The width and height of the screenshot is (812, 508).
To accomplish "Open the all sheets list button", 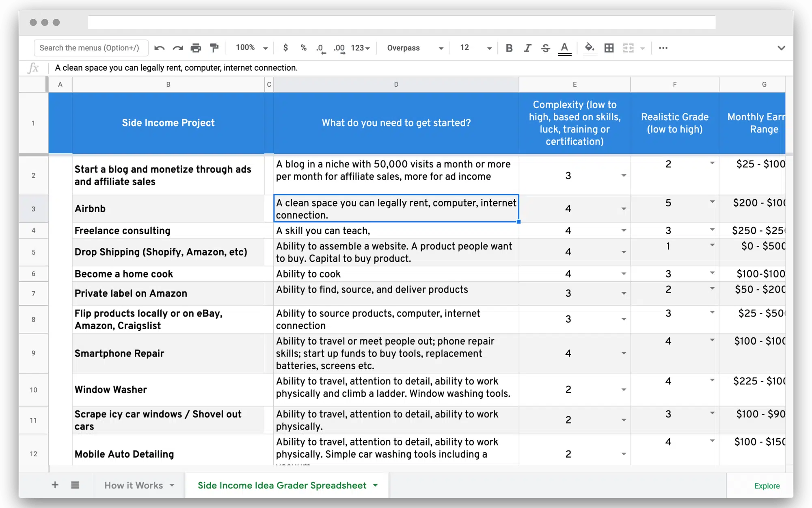I will (x=75, y=485).
